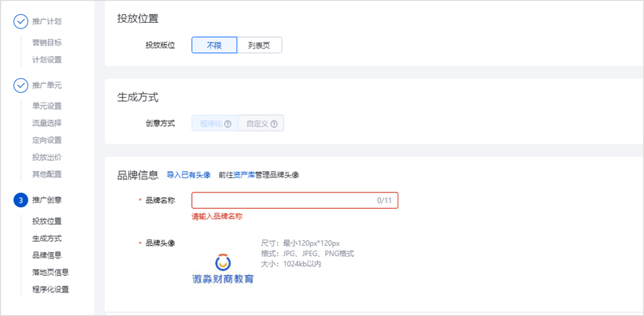Click the help icon next to 自定义

274,124
